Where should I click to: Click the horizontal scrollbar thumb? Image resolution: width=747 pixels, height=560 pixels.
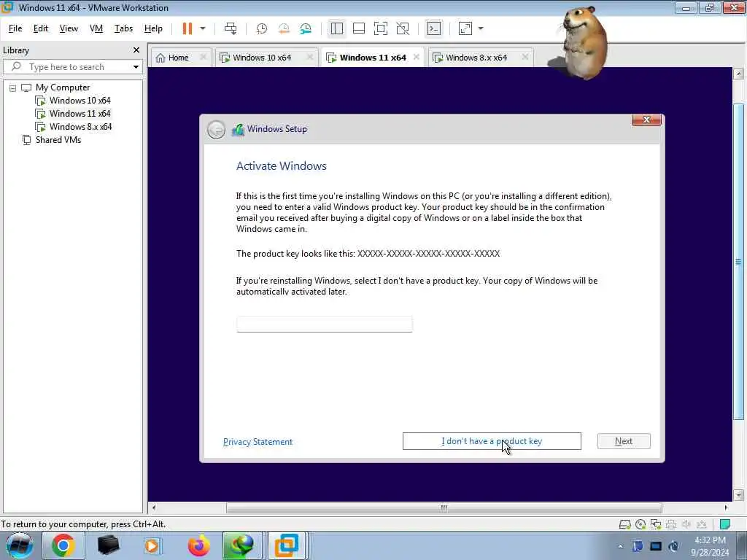[x=444, y=507]
